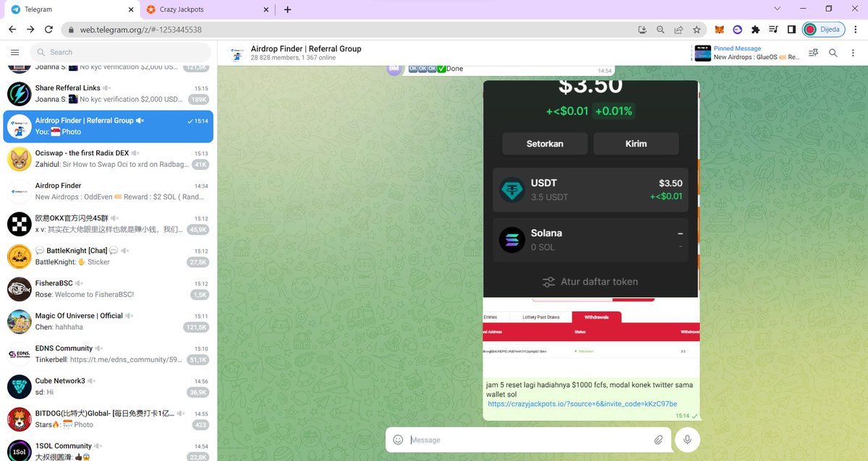Open the FisheraBSC chat
The height and width of the screenshot is (461, 868).
click(x=109, y=289)
